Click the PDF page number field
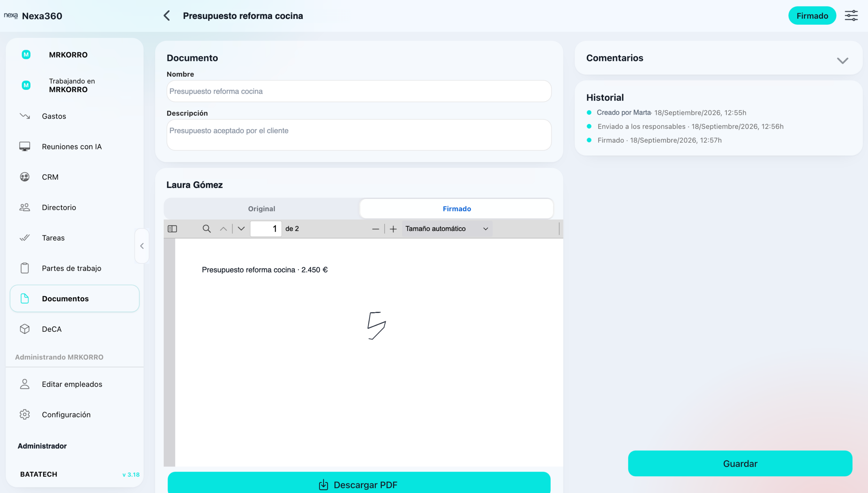Viewport: 868px width, 493px height. click(266, 229)
